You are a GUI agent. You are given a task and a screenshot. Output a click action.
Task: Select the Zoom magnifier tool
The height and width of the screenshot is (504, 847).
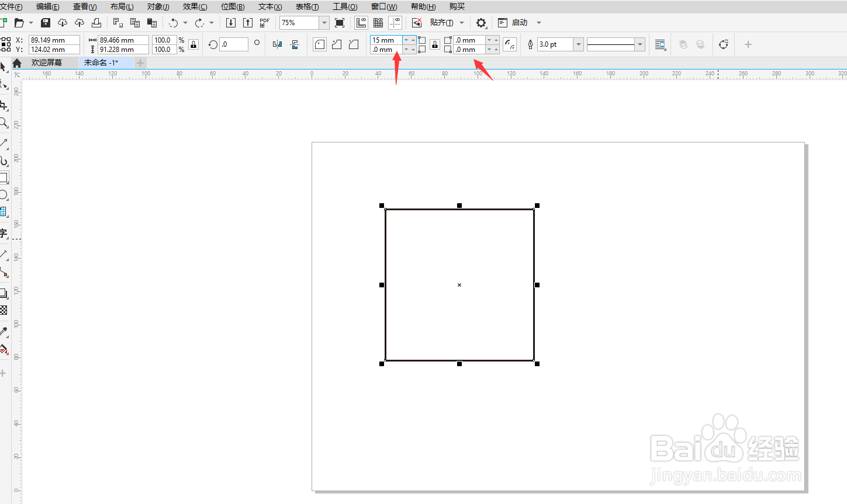(4, 123)
